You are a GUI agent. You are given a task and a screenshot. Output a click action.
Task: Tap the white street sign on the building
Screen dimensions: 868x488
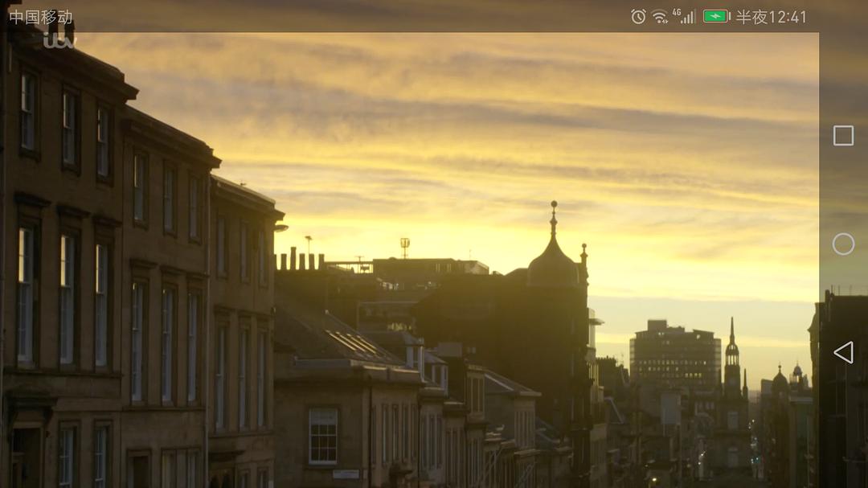[346, 474]
